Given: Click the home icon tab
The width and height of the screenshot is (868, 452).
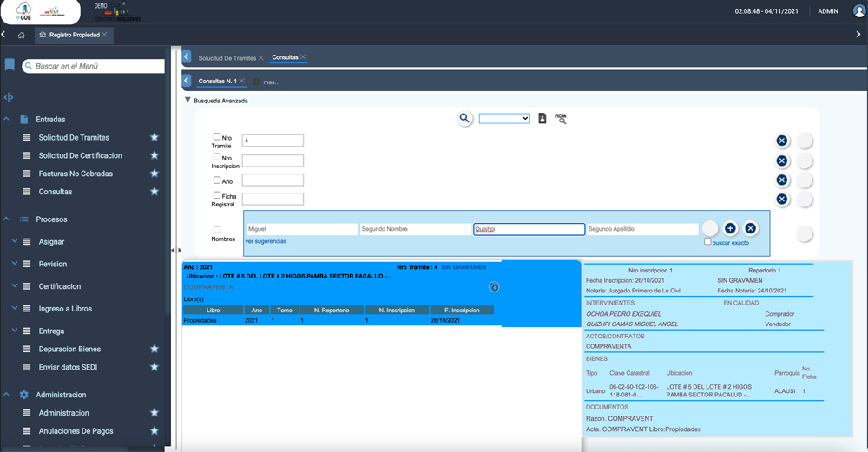Looking at the screenshot, I should pyautogui.click(x=22, y=35).
